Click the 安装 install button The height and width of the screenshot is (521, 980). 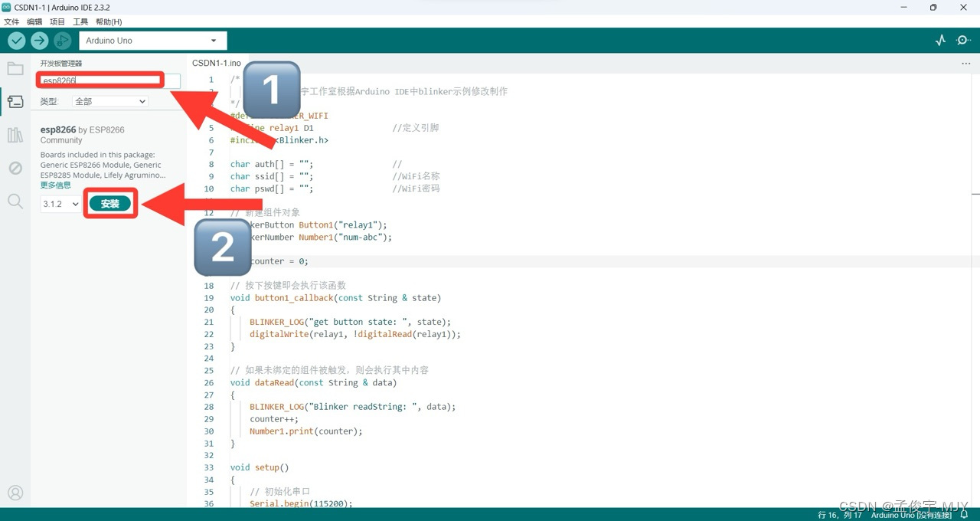(110, 204)
